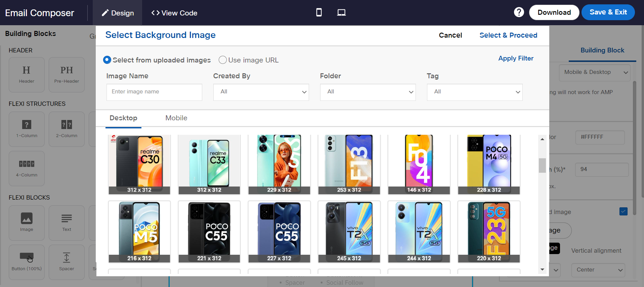Click the image list scroll-up arrow
This screenshot has width=644, height=287.
point(542,139)
